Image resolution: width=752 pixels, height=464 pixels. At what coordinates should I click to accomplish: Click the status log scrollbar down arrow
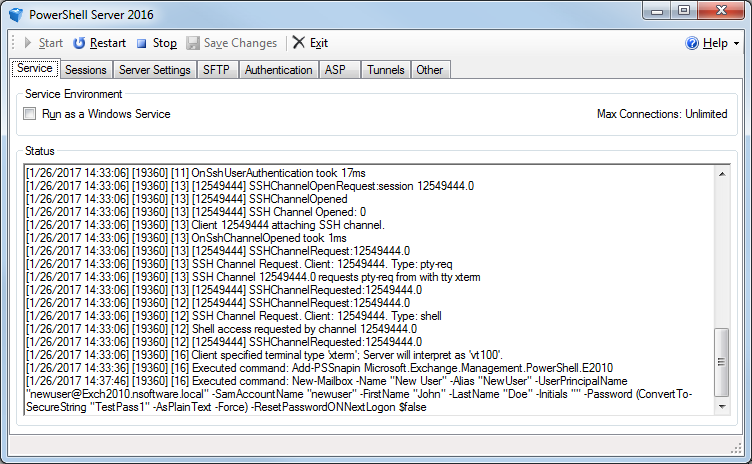click(x=722, y=406)
